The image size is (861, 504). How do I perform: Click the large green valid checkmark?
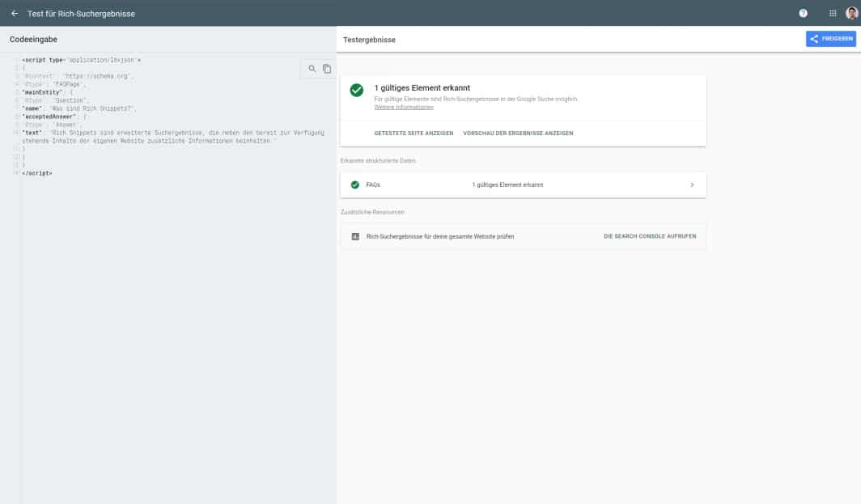tap(356, 90)
